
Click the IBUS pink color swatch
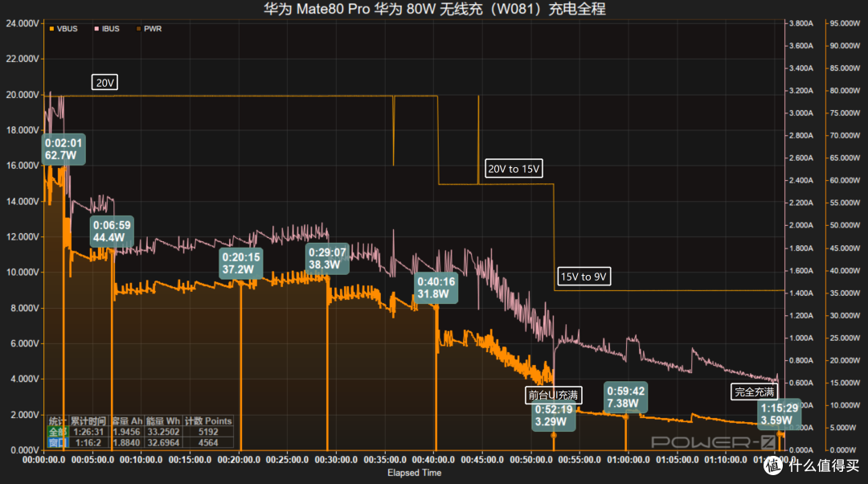click(x=96, y=29)
